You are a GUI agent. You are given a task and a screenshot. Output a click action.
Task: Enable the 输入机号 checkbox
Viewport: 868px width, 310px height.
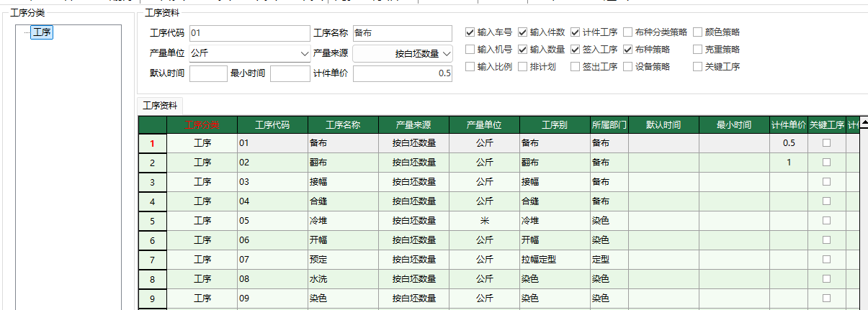tap(470, 50)
